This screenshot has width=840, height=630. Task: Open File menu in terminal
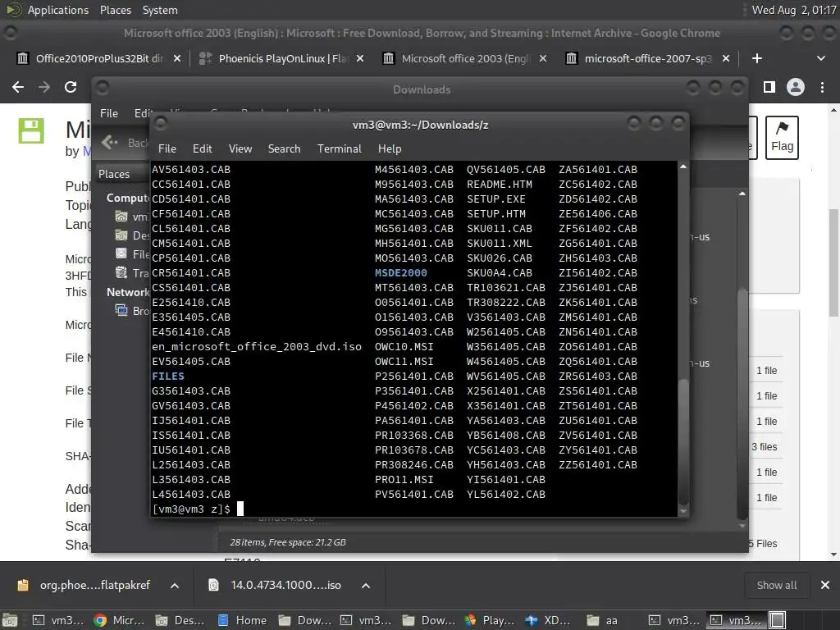[x=167, y=148]
